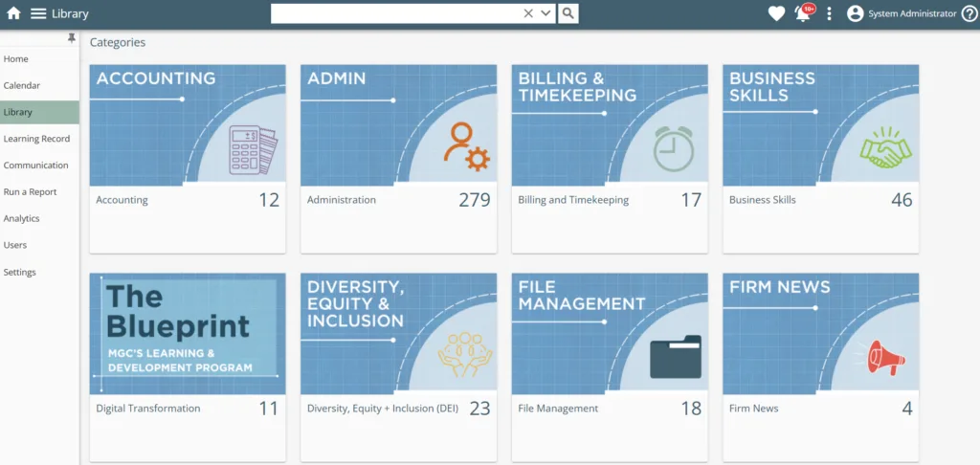Open Settings from the sidebar
The image size is (980, 465).
click(x=39, y=272)
